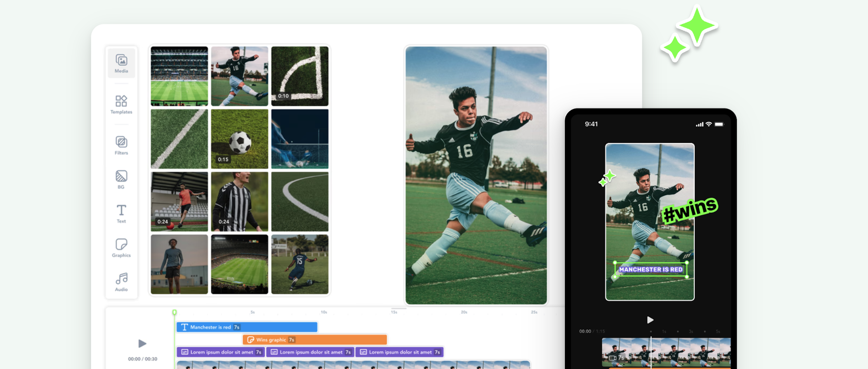The width and height of the screenshot is (868, 369).
Task: Click the third Lorem ipsum caption clip
Action: click(400, 352)
